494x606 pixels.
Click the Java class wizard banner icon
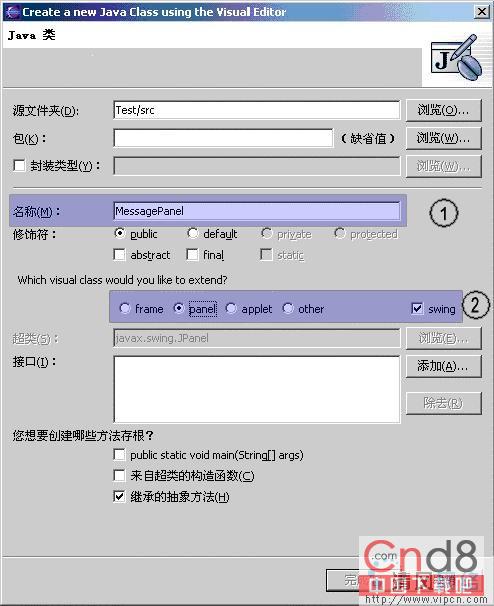(x=457, y=58)
